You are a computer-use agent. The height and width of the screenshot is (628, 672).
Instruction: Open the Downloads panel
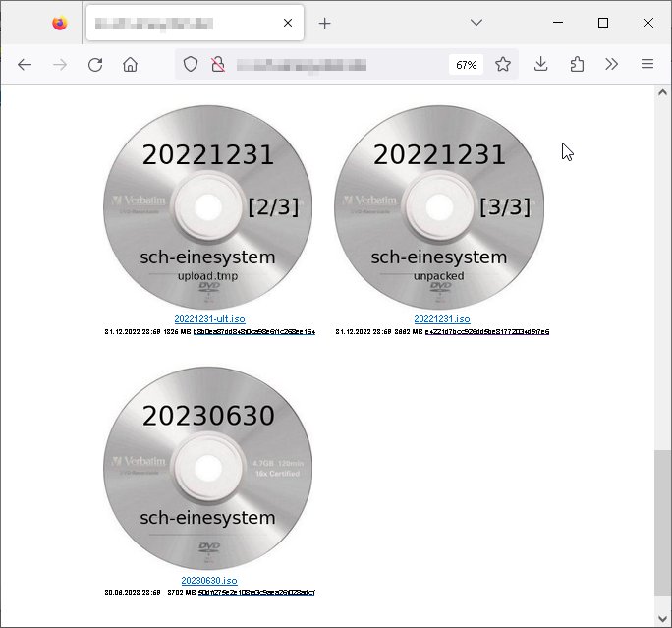click(540, 65)
